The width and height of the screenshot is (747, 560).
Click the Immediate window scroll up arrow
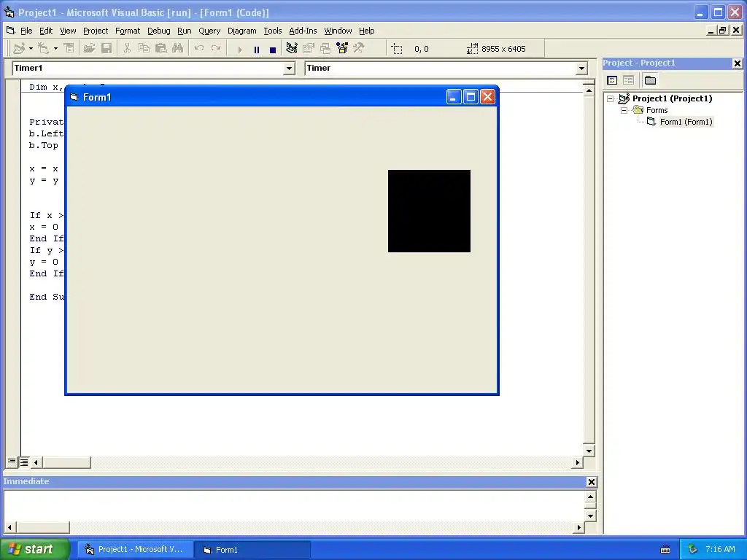589,497
